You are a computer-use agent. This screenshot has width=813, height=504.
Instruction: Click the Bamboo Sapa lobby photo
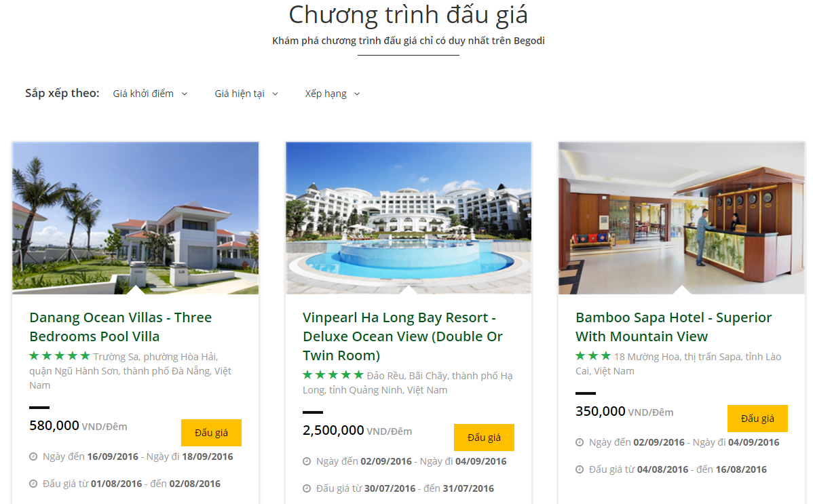point(681,218)
